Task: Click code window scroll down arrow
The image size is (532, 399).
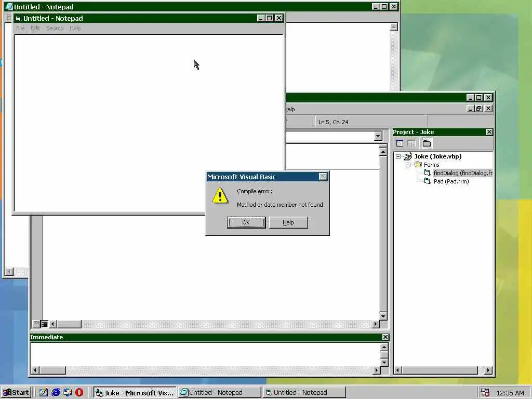Action: coord(383,316)
